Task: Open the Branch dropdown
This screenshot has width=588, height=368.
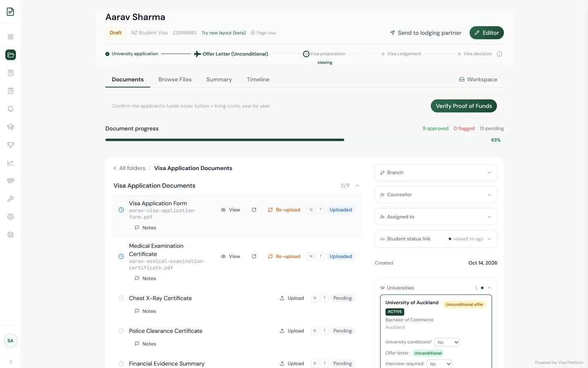Action: click(x=436, y=173)
